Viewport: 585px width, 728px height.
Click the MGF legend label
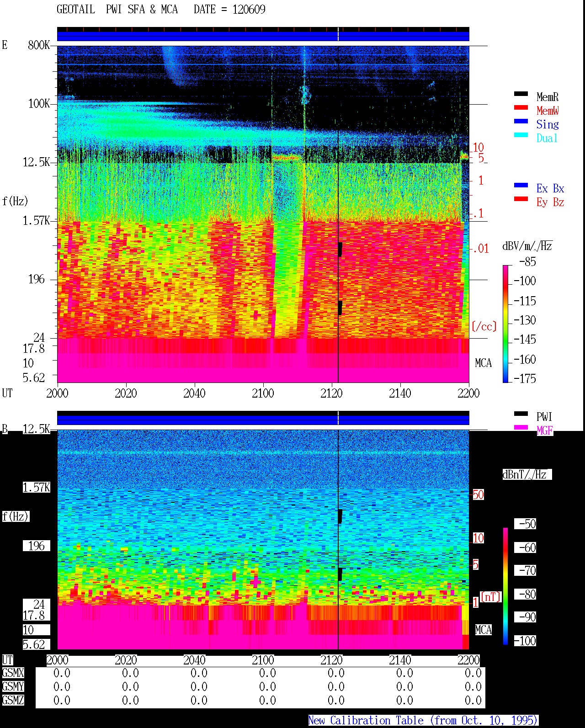(x=544, y=430)
